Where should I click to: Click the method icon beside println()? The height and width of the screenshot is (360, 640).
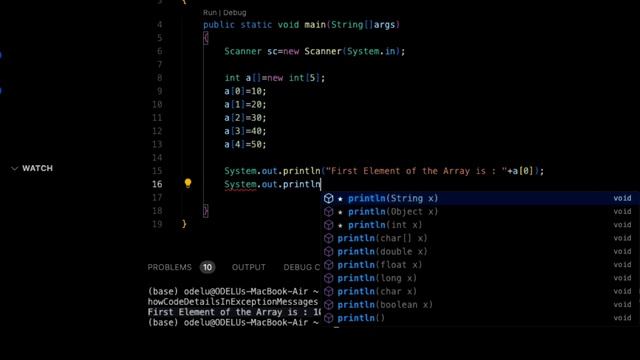coord(329,318)
